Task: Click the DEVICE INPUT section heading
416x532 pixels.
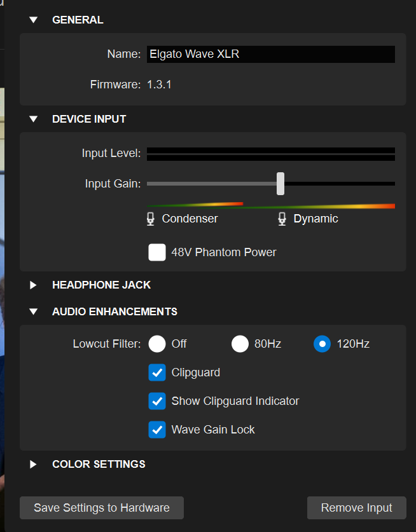Action: (x=89, y=119)
